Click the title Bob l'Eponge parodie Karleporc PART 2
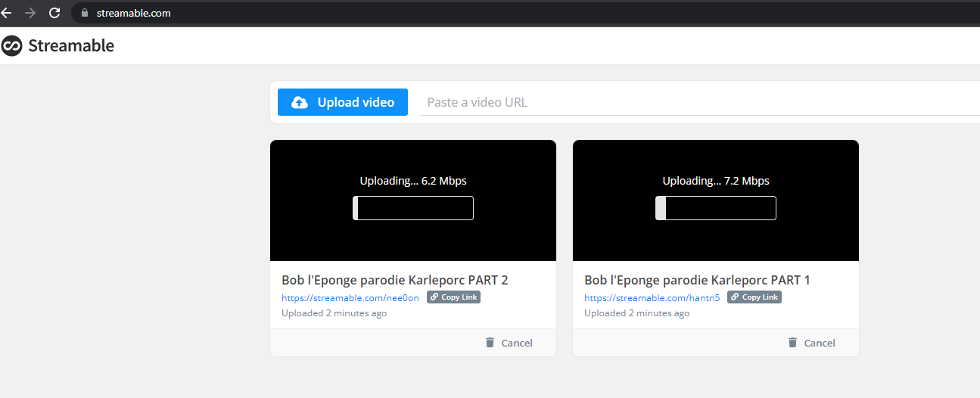 (x=395, y=280)
